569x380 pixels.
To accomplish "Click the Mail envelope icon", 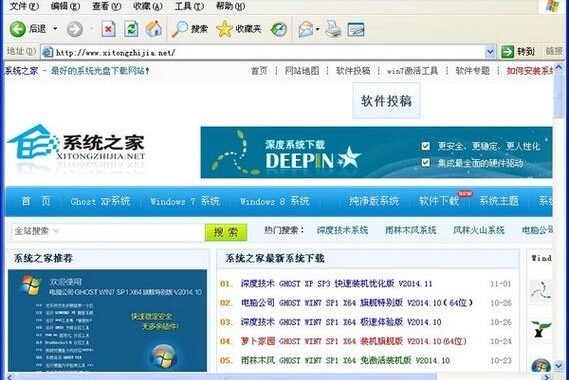I will (306, 29).
